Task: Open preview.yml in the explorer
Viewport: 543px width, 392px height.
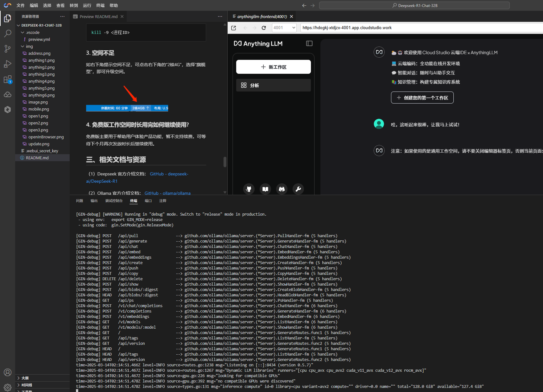Action: (39, 39)
